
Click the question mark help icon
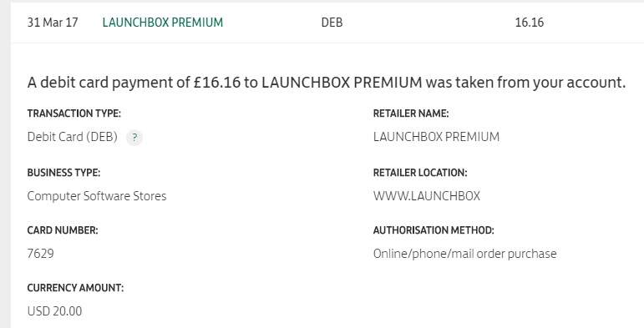click(x=134, y=138)
